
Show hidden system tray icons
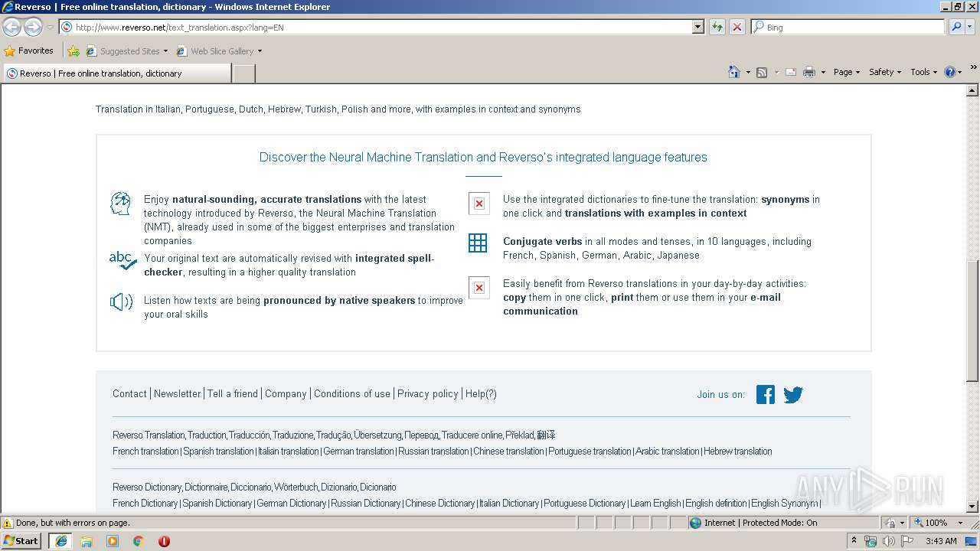click(x=854, y=540)
